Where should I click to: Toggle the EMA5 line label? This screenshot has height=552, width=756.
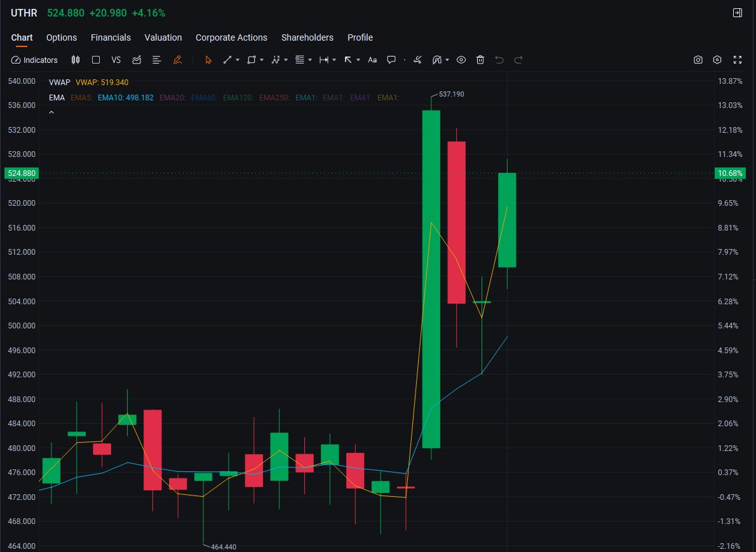(81, 98)
